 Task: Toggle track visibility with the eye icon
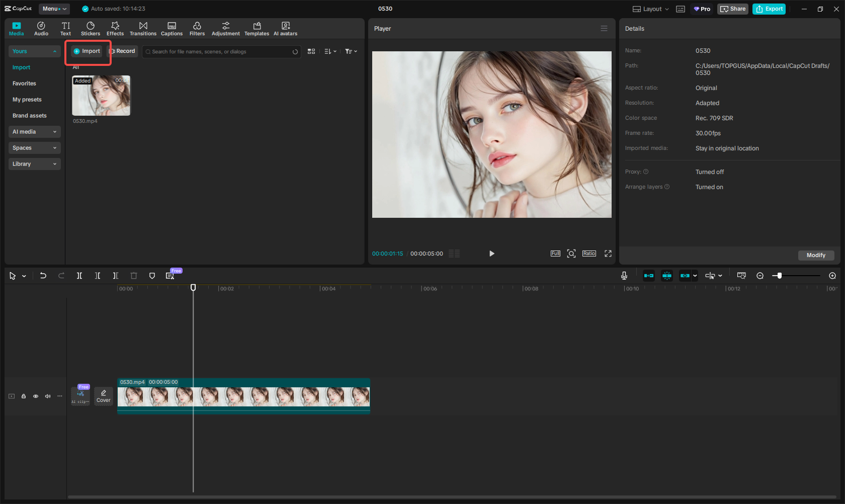click(x=36, y=396)
